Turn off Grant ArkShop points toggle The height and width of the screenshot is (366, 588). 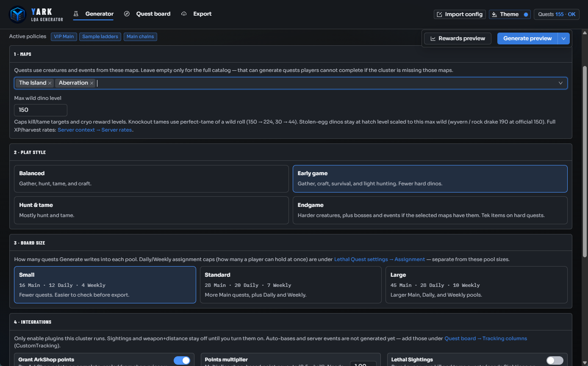tap(182, 360)
